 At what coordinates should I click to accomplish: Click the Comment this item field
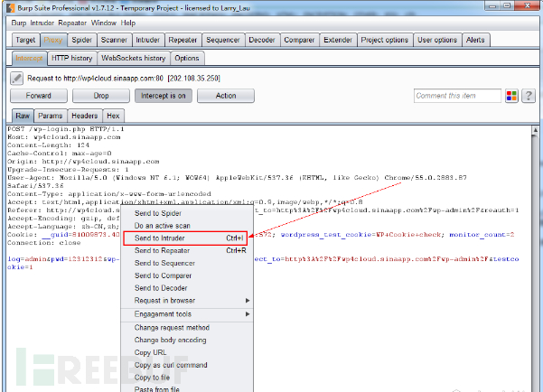pos(457,96)
